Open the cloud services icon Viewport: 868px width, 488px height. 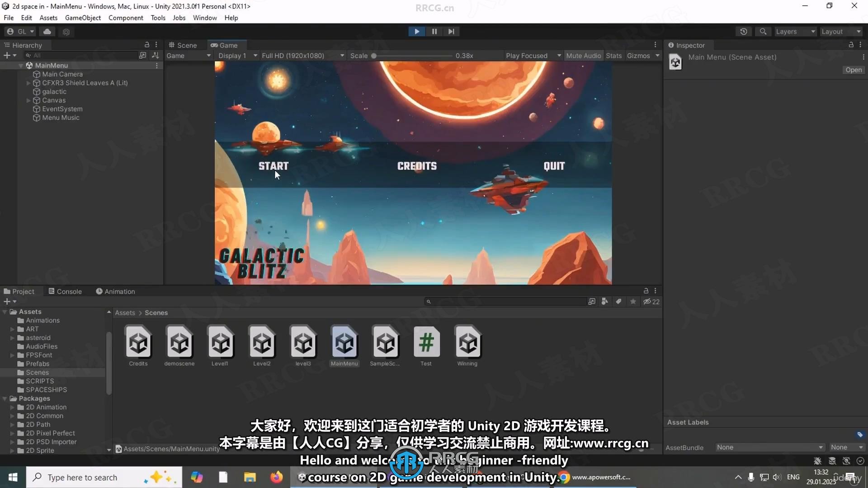point(47,32)
